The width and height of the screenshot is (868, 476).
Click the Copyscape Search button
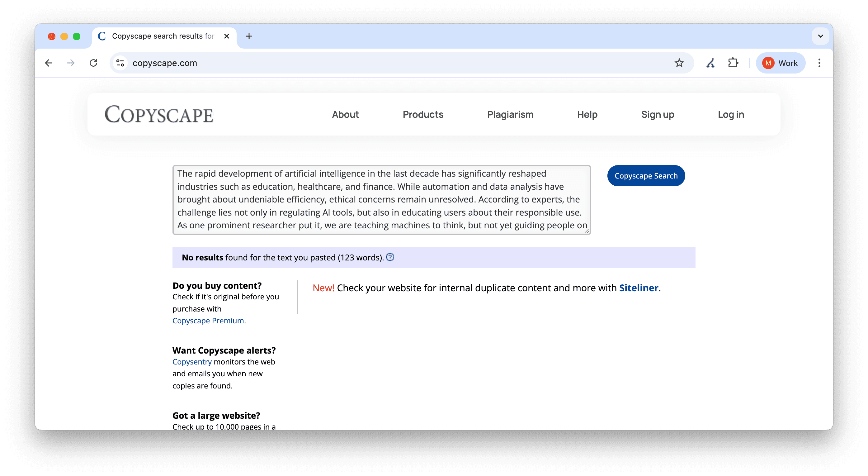(x=646, y=176)
